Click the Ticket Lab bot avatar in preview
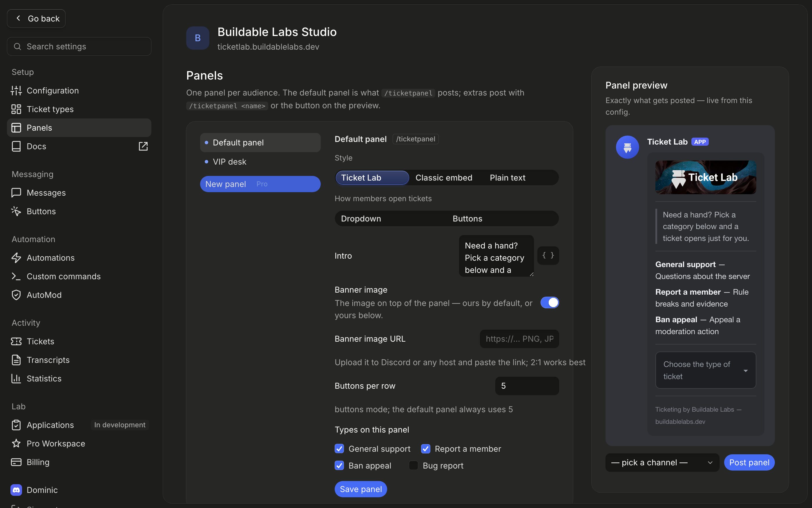The image size is (812, 508). pyautogui.click(x=628, y=147)
